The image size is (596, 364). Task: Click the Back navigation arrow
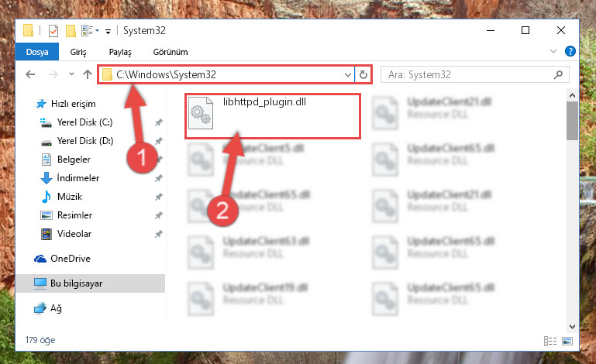(30, 74)
